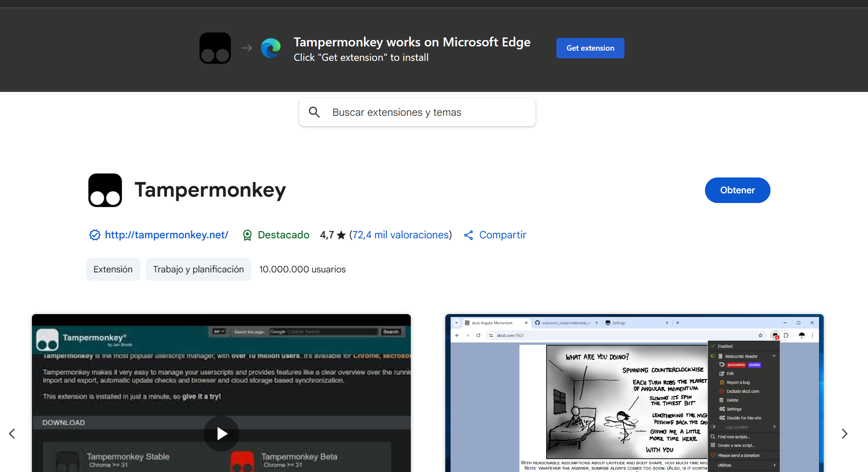The width and height of the screenshot is (868, 472).
Task: Click the verified badge next to tampermonkey.net
Action: (x=95, y=235)
